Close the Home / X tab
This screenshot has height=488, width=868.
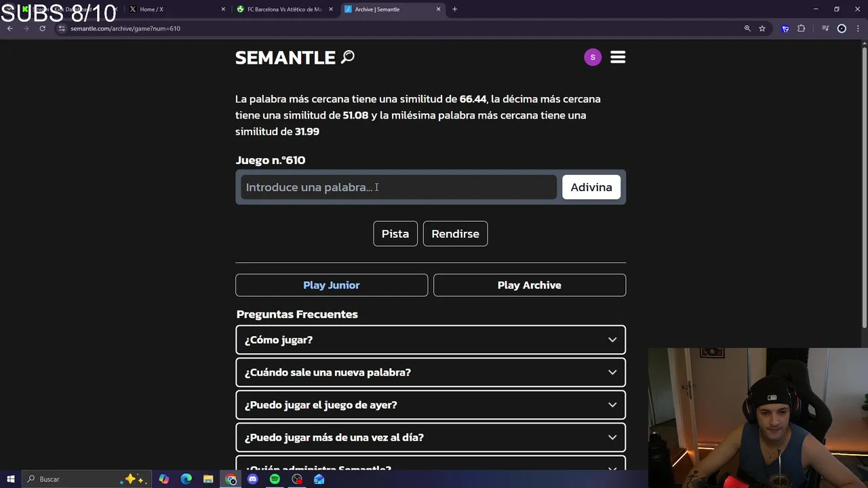click(x=223, y=9)
